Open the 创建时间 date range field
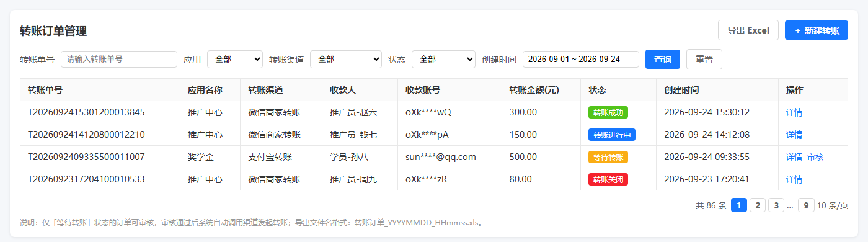Image resolution: width=868 pixels, height=242 pixels. tap(581, 60)
